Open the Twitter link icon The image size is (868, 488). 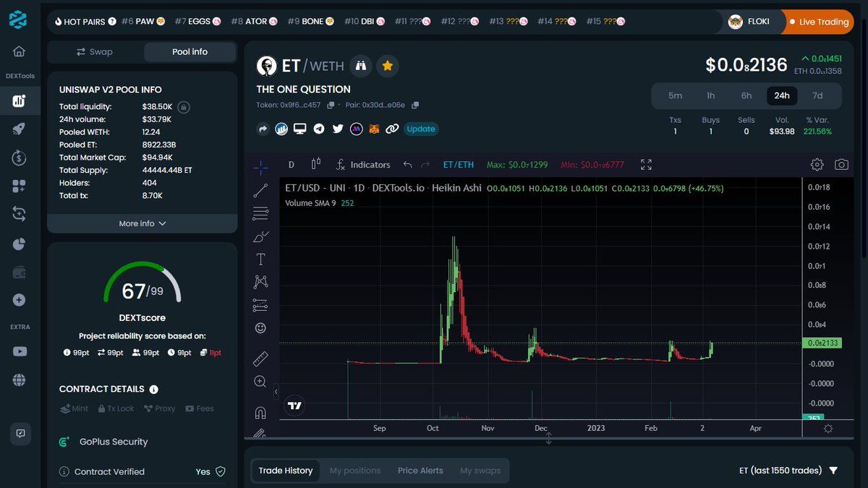pos(338,129)
